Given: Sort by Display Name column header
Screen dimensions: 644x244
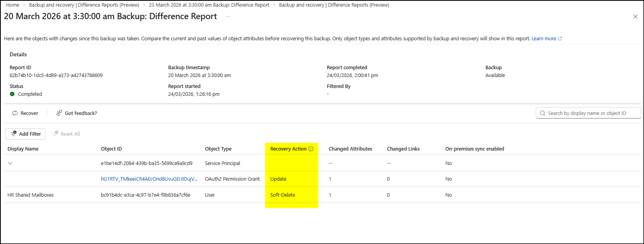Looking at the screenshot, I should 23,149.
